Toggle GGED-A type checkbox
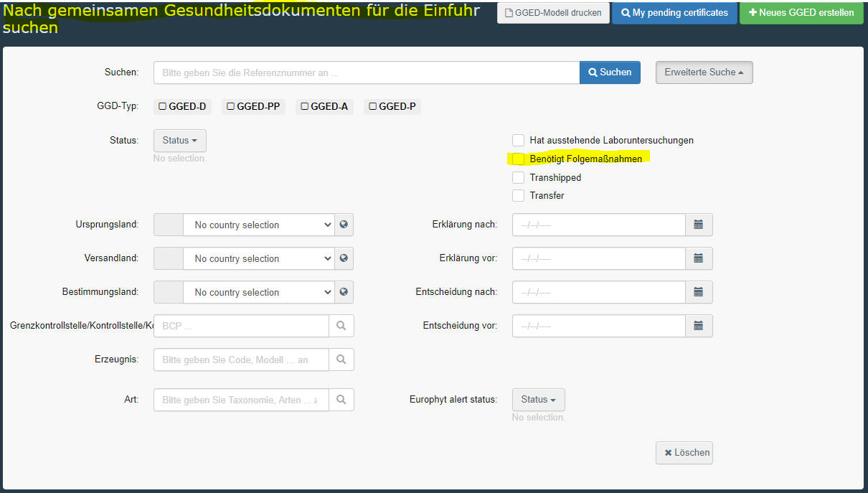This screenshot has width=868, height=493. pos(305,106)
